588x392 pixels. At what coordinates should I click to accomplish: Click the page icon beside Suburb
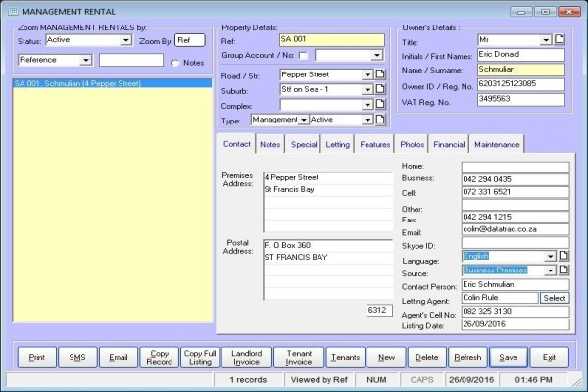click(x=380, y=89)
